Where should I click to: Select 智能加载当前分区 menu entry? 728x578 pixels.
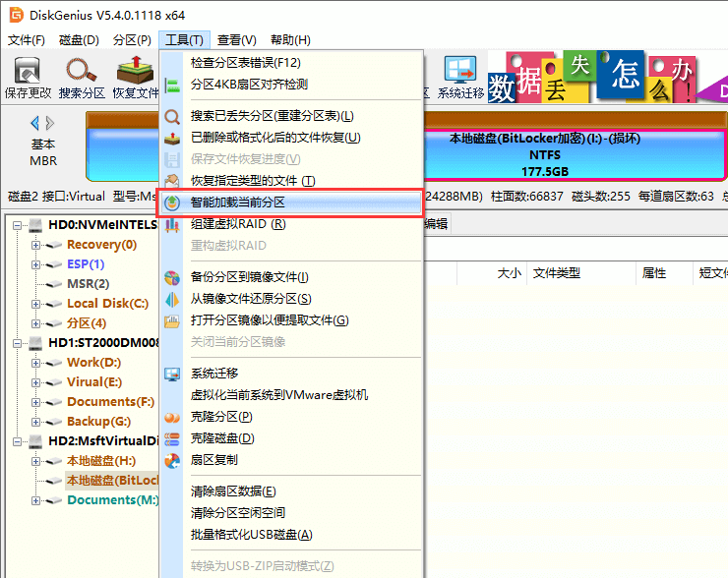[x=290, y=202]
